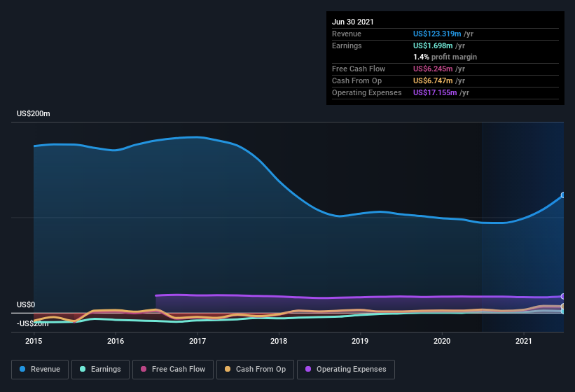Screen dimensions: 575x392
Task: Click the US$123.319m revenue value
Action: click(437, 34)
